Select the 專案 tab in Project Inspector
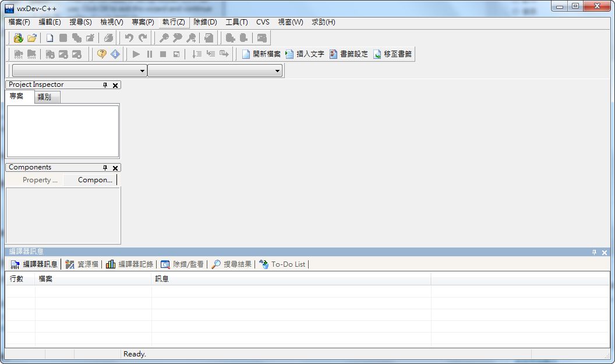Viewport: 615px width, 364px height. click(19, 97)
